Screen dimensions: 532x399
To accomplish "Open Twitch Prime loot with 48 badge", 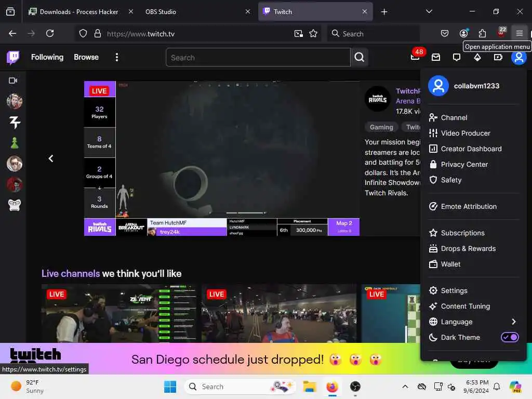I will click(x=415, y=57).
